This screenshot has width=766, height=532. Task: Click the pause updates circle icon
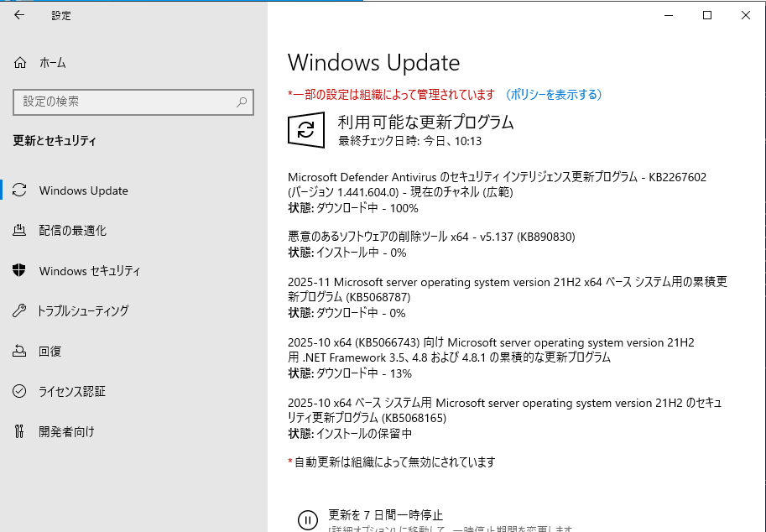point(308,520)
